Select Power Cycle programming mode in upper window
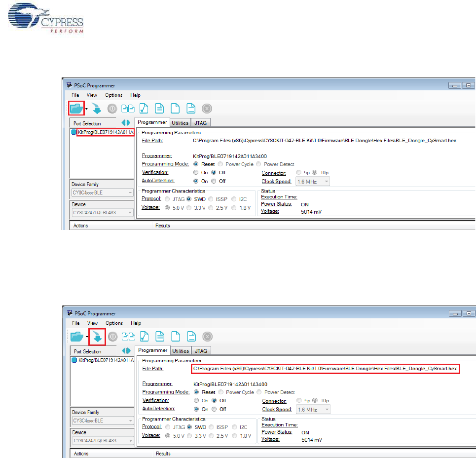This screenshot has height=458, width=476. pyautogui.click(x=220, y=164)
